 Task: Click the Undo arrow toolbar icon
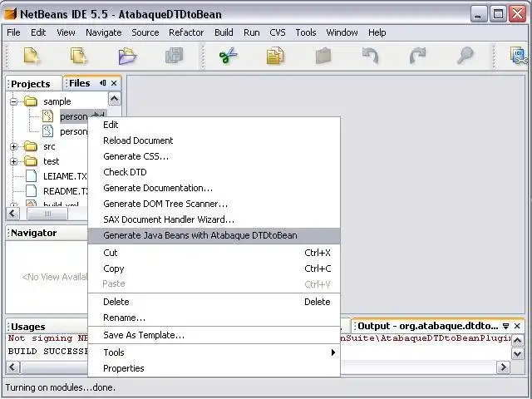click(x=370, y=56)
